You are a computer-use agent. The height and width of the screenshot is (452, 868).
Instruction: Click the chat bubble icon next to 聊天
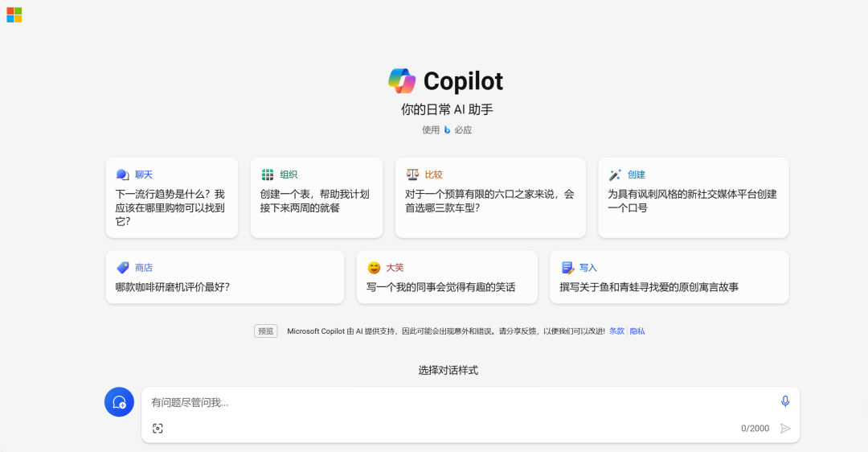[x=122, y=175]
